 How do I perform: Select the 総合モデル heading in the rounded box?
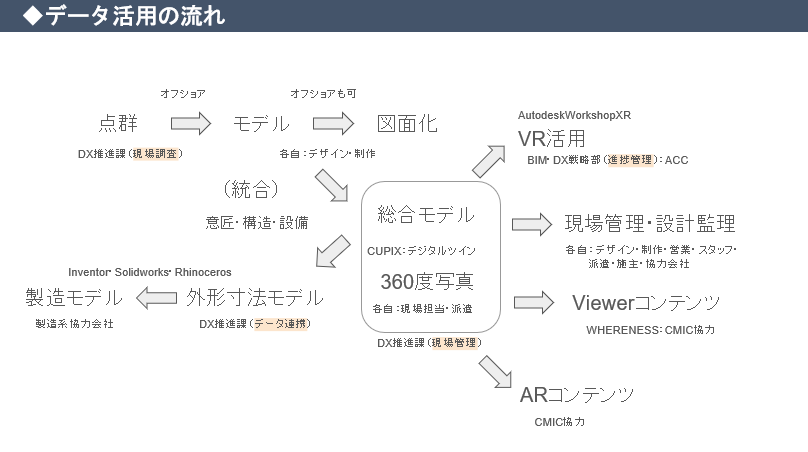(x=426, y=214)
